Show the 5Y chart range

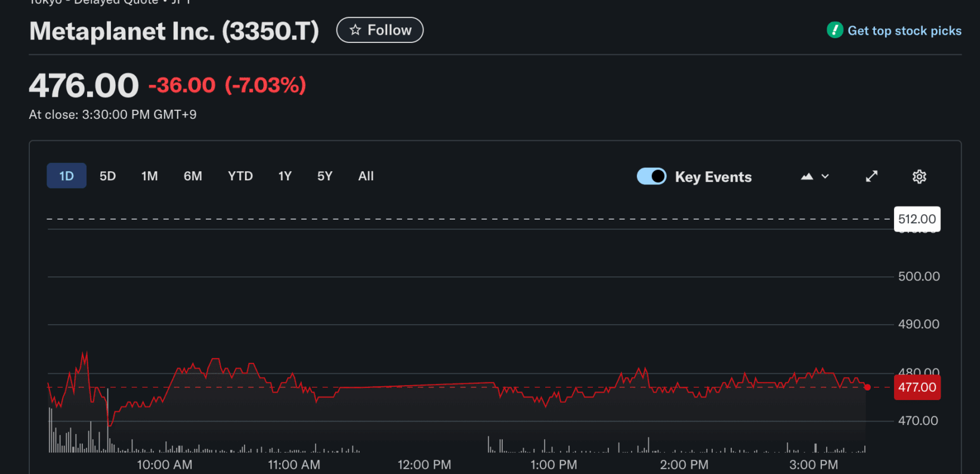point(324,176)
